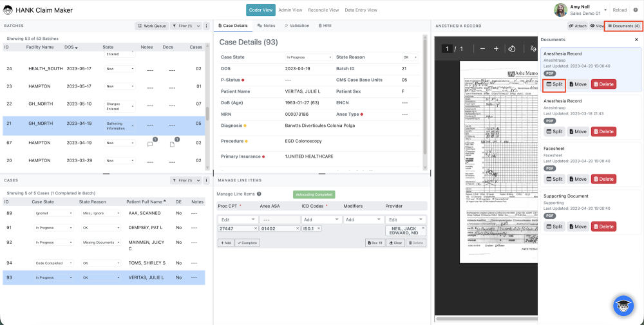Open the Validation tab

click(x=297, y=26)
